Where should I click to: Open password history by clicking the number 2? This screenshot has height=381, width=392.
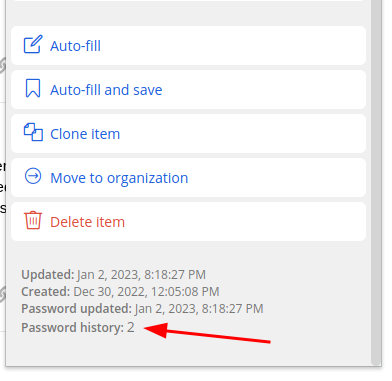point(130,328)
